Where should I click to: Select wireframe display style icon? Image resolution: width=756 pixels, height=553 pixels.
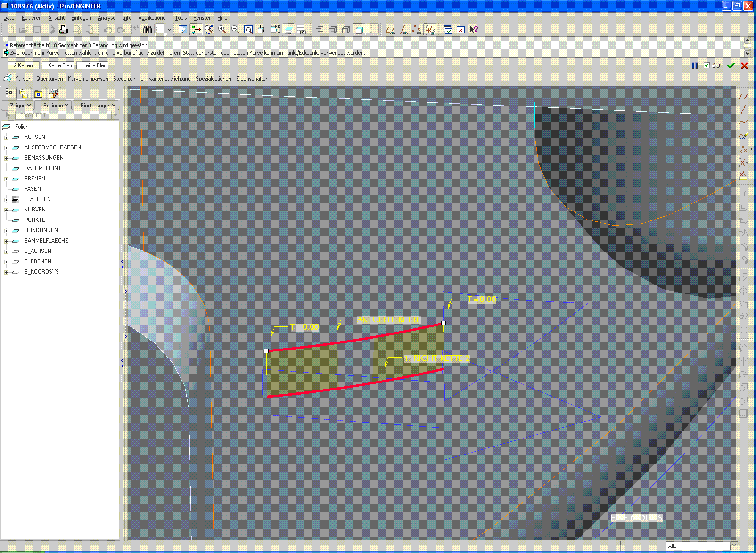pos(319,30)
